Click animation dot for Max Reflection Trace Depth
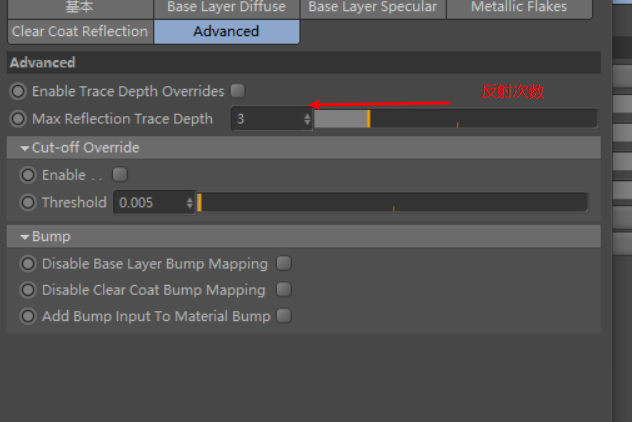 [18, 119]
